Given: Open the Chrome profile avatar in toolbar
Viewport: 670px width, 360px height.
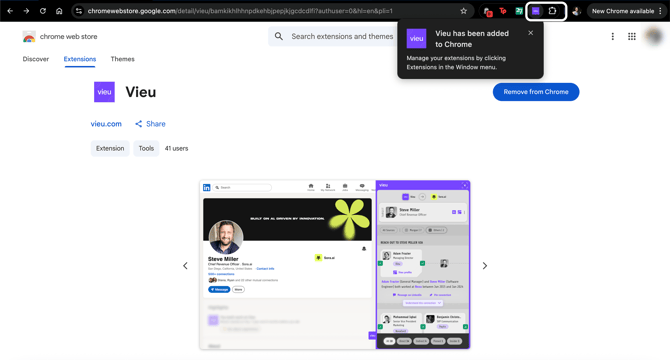Looking at the screenshot, I should coord(576,11).
